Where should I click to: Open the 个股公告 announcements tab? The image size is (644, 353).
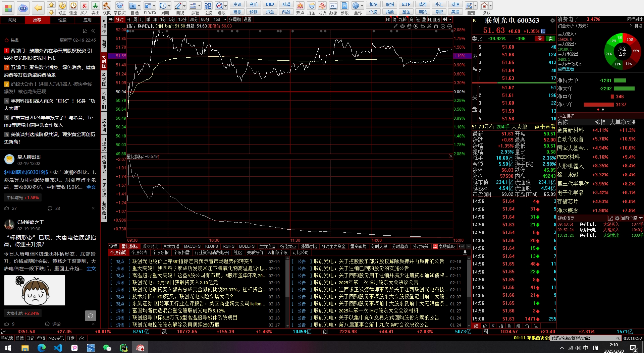tap(139, 252)
